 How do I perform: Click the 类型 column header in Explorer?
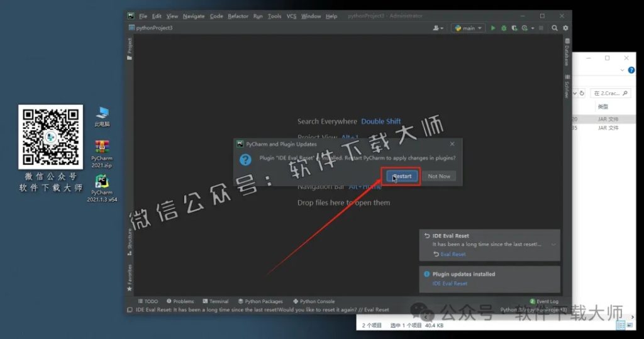pos(602,107)
